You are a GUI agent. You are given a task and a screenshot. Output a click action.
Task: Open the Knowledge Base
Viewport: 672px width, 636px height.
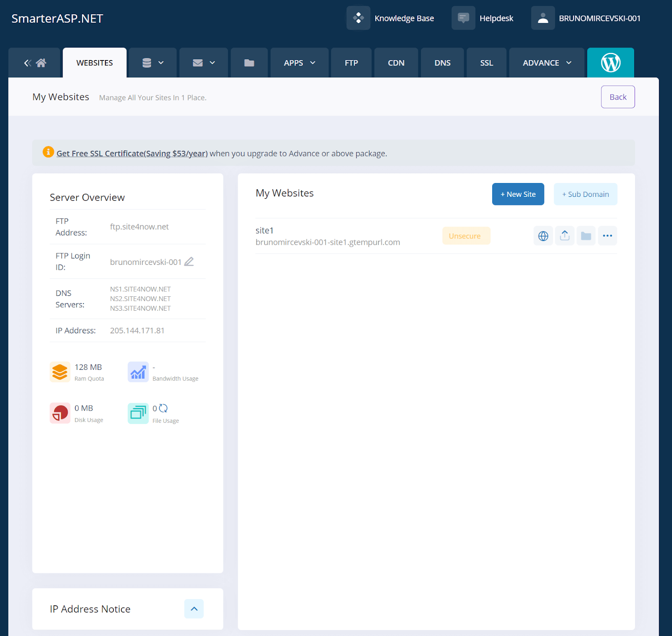pyautogui.click(x=404, y=18)
